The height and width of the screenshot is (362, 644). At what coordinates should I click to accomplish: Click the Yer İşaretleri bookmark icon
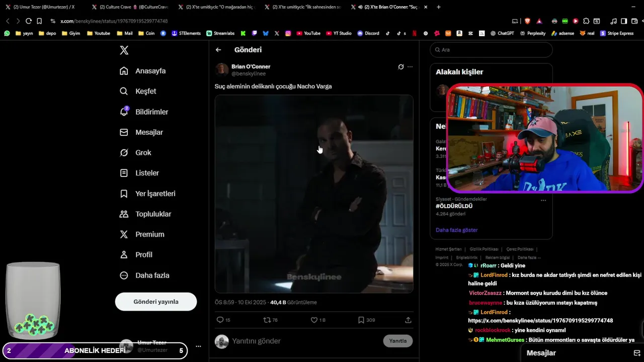[124, 194]
